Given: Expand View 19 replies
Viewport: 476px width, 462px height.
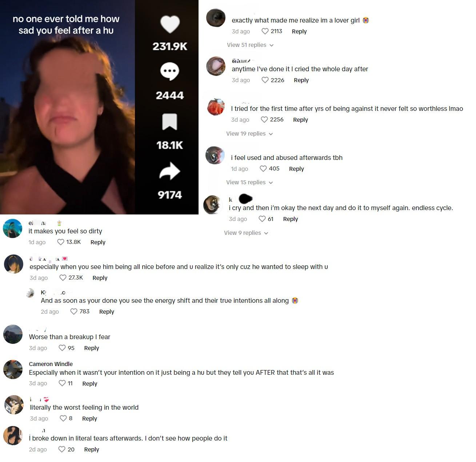Looking at the screenshot, I should click(249, 134).
